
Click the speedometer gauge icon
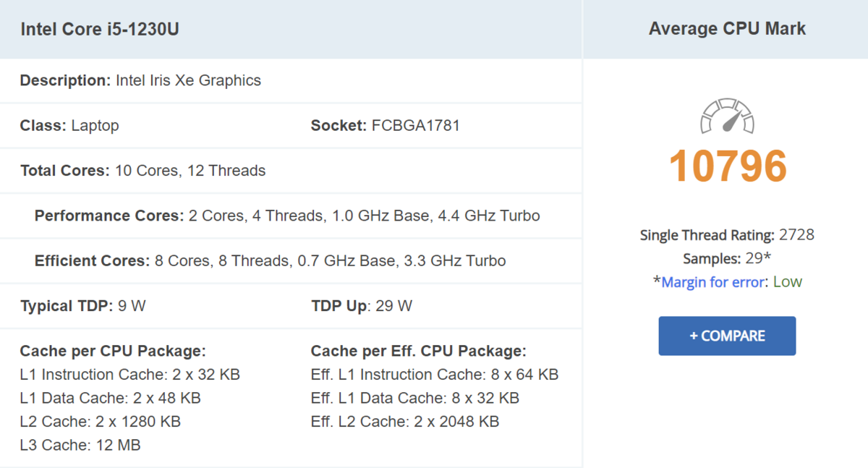tap(727, 116)
